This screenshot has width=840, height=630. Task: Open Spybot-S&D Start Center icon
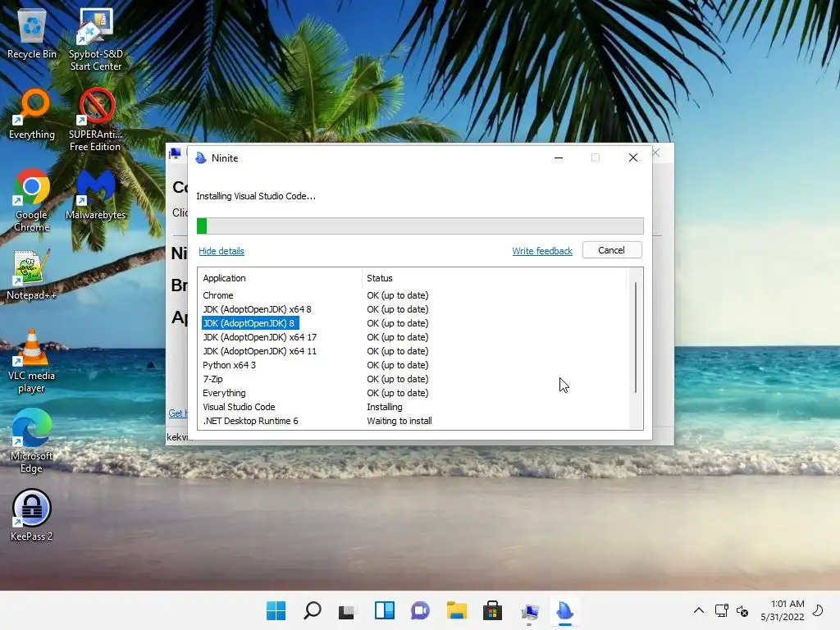tap(96, 39)
